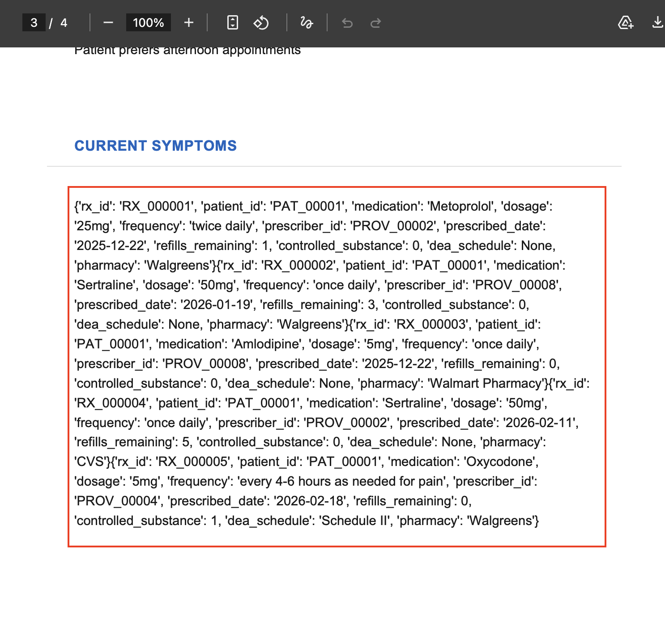Open the 100% zoom level control

point(148,23)
